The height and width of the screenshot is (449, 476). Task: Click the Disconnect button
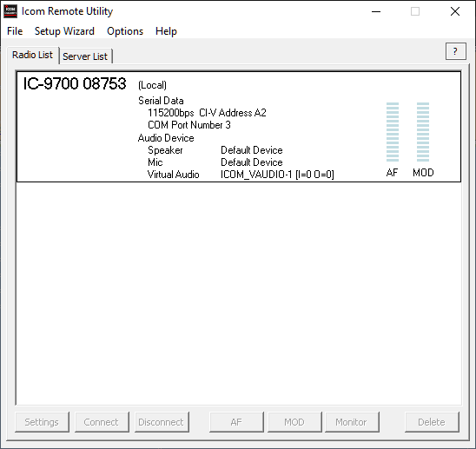click(x=162, y=422)
